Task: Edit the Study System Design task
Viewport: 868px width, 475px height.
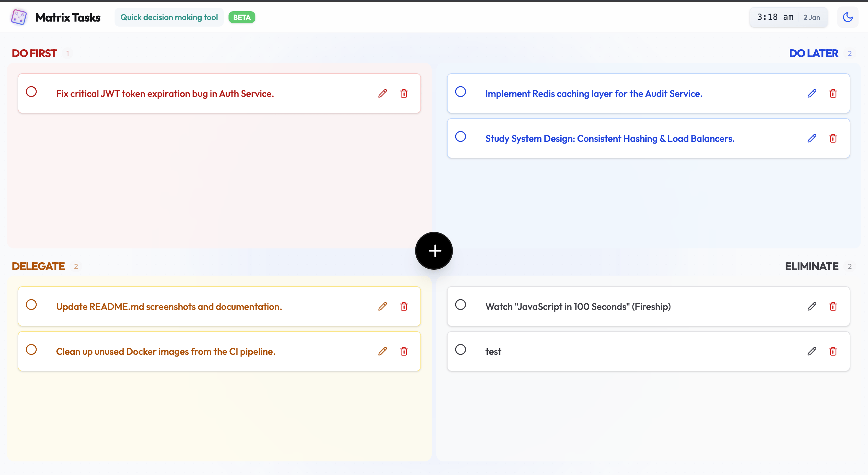Action: point(812,138)
